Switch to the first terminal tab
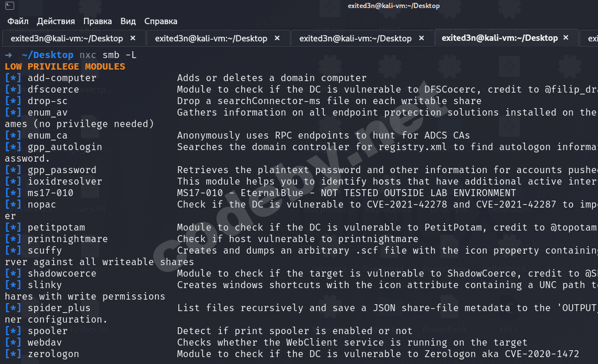This screenshot has height=364, width=598. point(67,39)
